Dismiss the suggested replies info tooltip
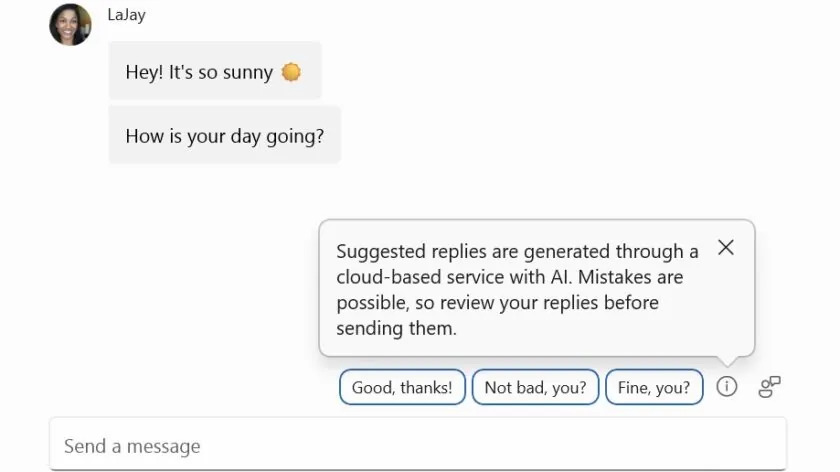 click(x=726, y=248)
